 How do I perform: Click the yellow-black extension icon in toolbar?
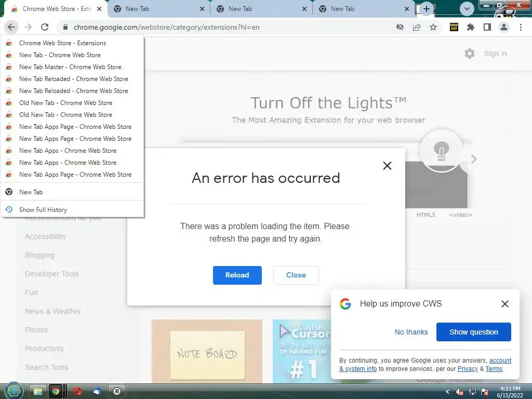(454, 27)
